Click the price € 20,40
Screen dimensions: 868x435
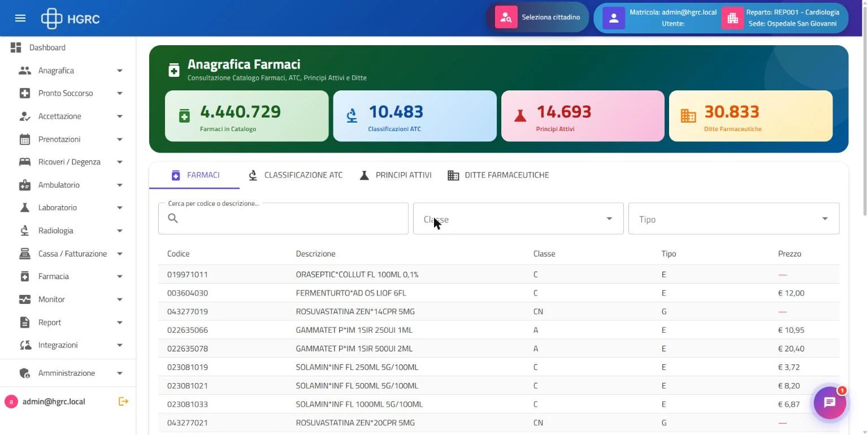click(x=791, y=349)
